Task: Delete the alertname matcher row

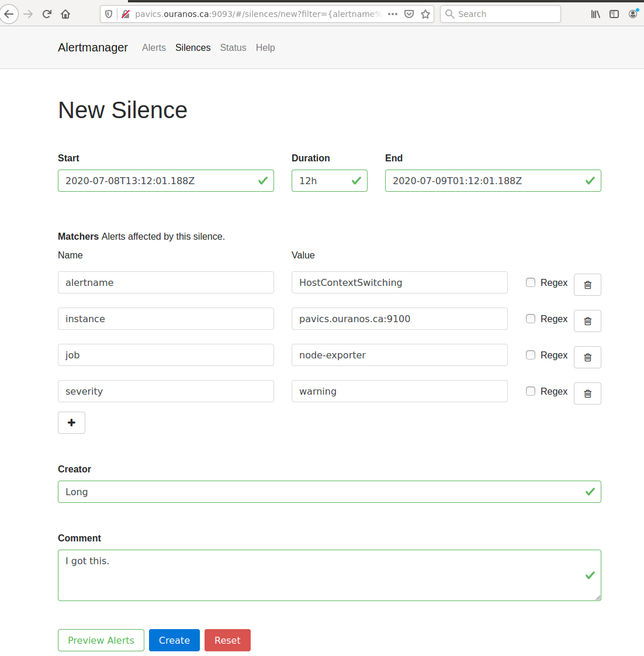Action: 587,285
